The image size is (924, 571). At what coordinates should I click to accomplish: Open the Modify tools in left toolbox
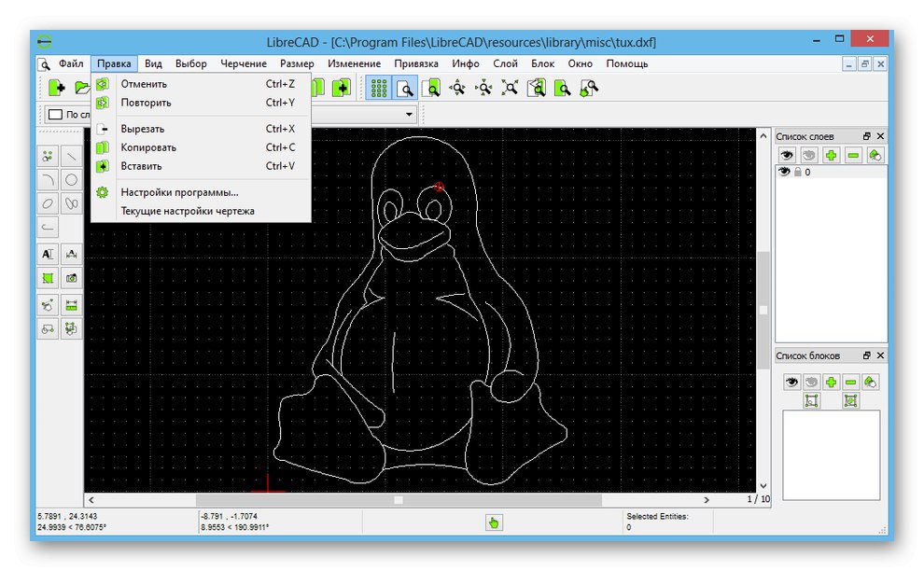coord(48,305)
